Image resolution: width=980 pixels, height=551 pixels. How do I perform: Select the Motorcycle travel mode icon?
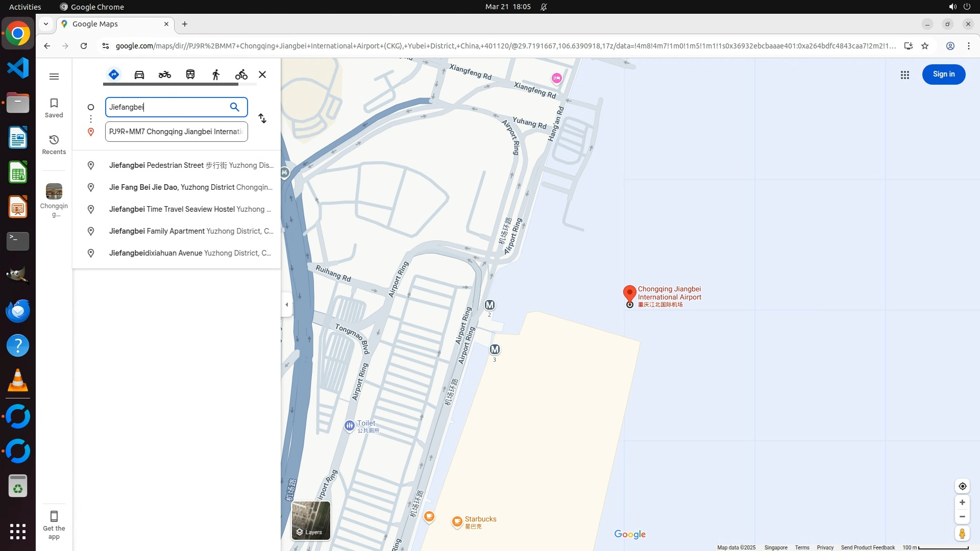pos(164,74)
